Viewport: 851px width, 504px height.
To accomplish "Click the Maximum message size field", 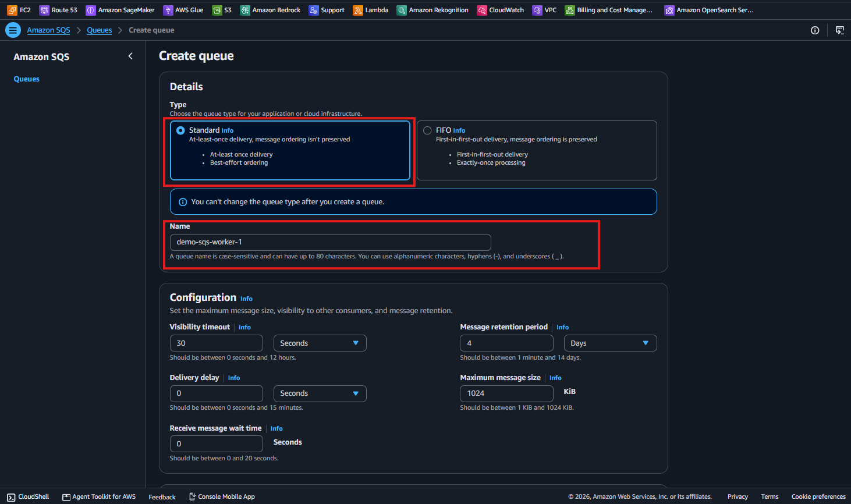I will pyautogui.click(x=506, y=393).
